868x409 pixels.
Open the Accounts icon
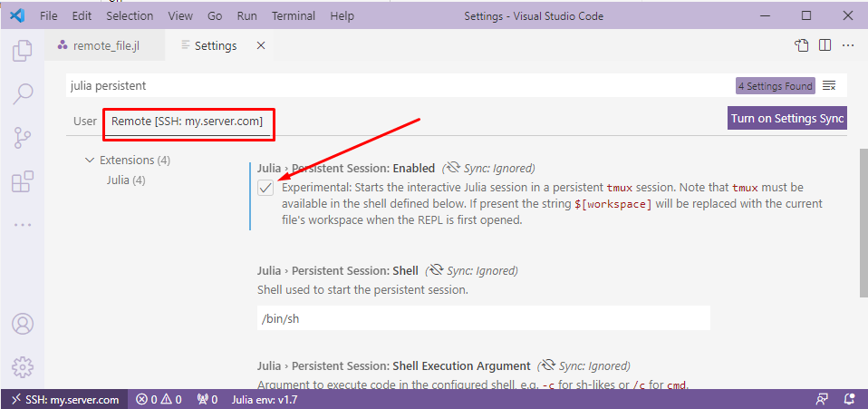pos(23,324)
